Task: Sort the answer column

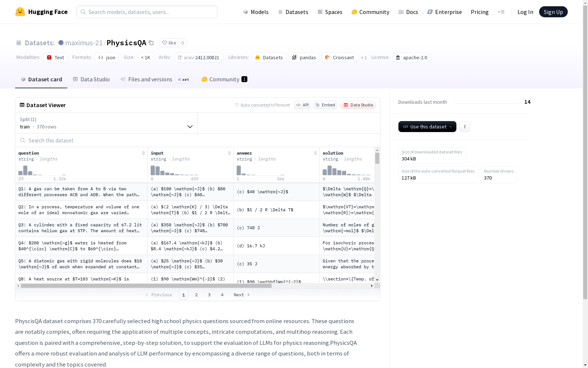Action: pyautogui.click(x=315, y=153)
